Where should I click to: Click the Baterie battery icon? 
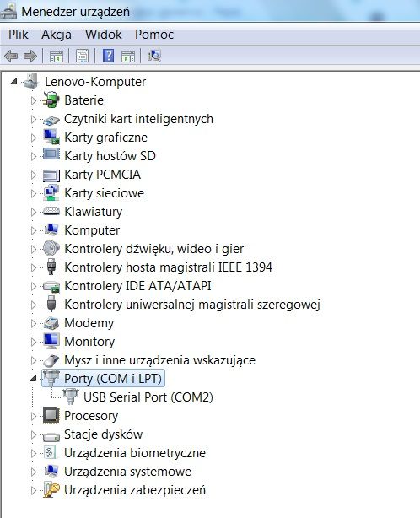(51, 100)
